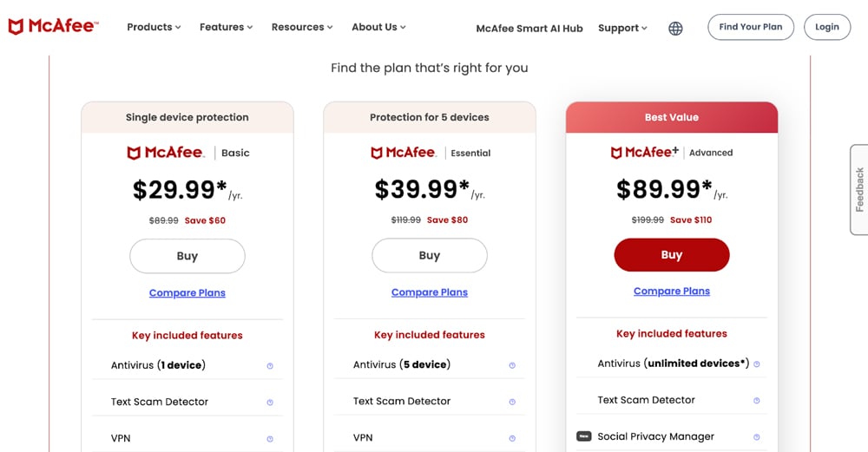The height and width of the screenshot is (452, 868).
Task: Open the Resources dropdown menu
Action: [x=302, y=27]
